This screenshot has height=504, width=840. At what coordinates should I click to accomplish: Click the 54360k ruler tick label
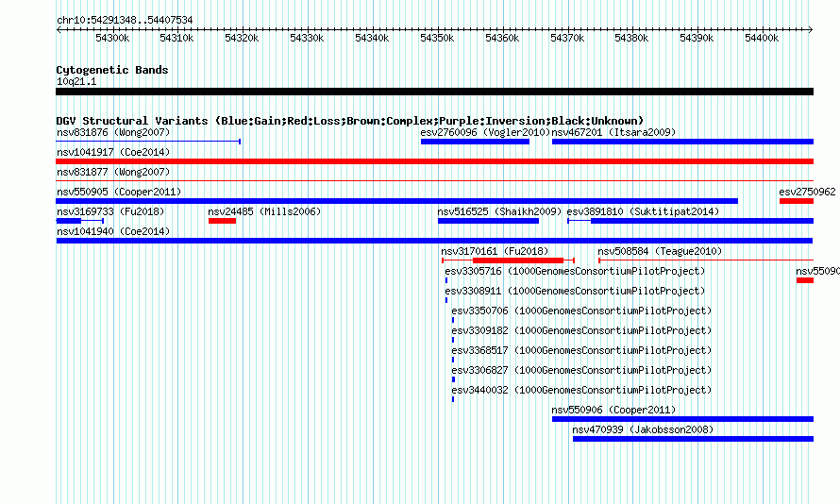pyautogui.click(x=502, y=38)
